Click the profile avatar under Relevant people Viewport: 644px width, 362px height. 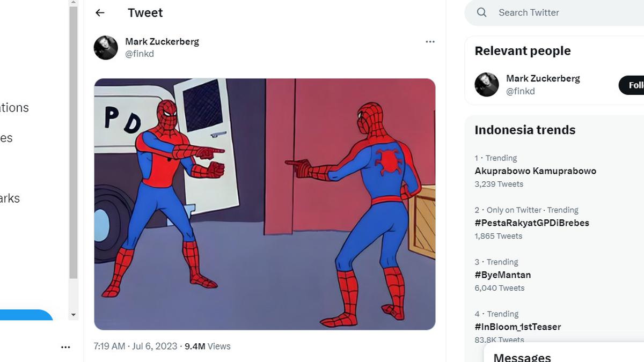coord(486,85)
